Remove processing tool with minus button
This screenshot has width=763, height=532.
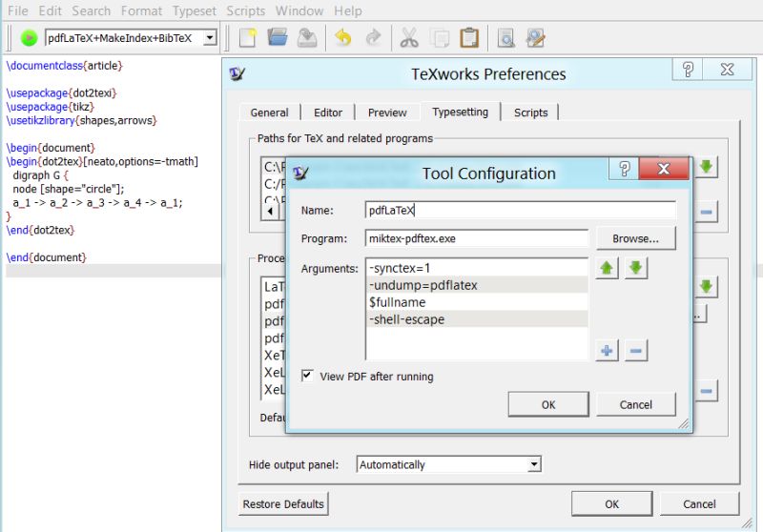point(706,391)
